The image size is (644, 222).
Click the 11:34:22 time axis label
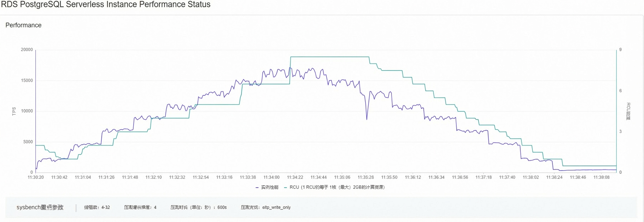tap(295, 177)
